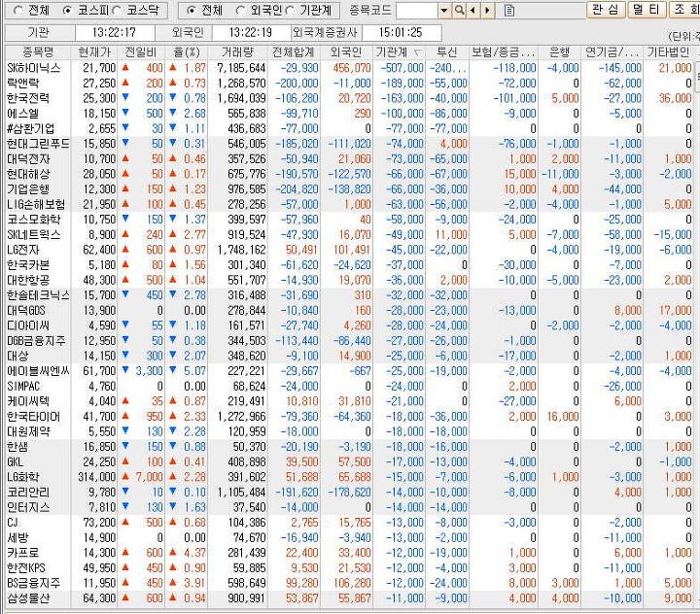This screenshot has width=700, height=614.
Task: Click the 기관 time label
Action: [x=39, y=33]
